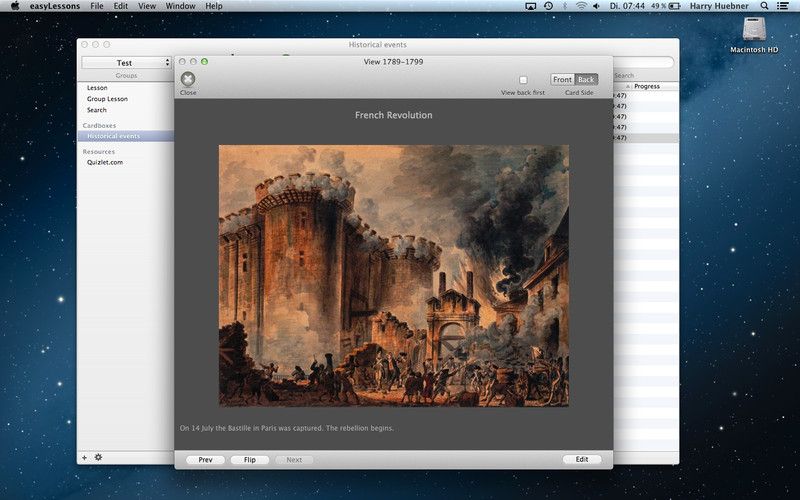Enable the View back first checkbox
Image resolution: width=800 pixels, height=500 pixels.
tap(523, 80)
